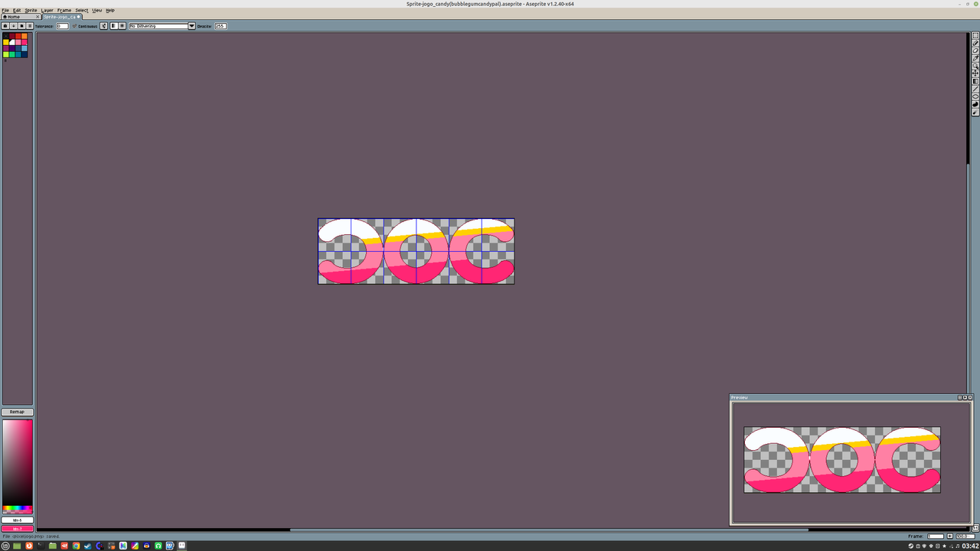This screenshot has width=980, height=551.
Task: Select the Blur tool
Action: (975, 112)
